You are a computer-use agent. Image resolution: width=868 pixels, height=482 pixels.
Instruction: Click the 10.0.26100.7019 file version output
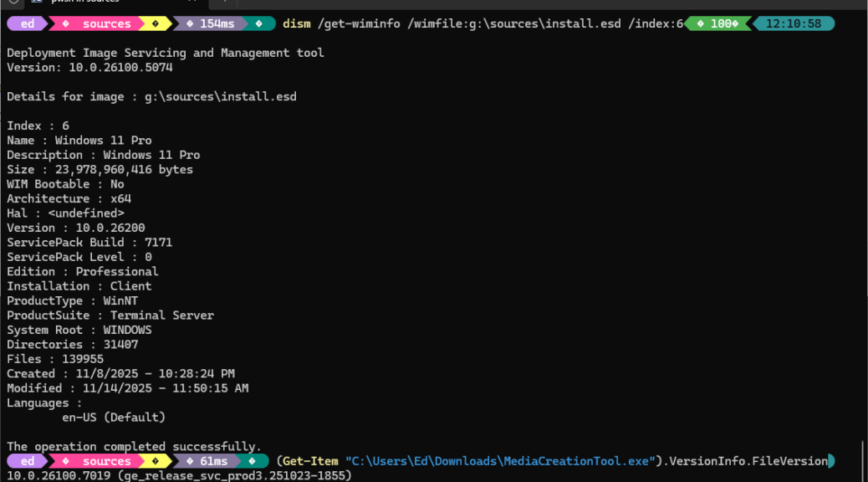click(59, 476)
